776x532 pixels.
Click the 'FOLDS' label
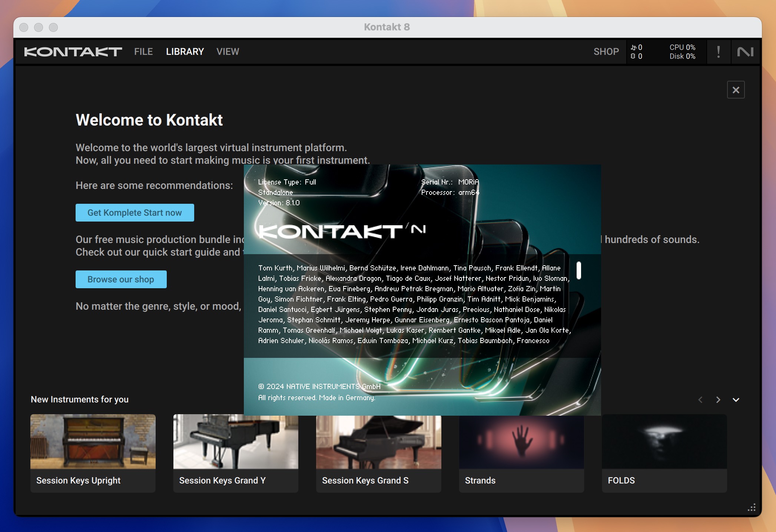(621, 481)
